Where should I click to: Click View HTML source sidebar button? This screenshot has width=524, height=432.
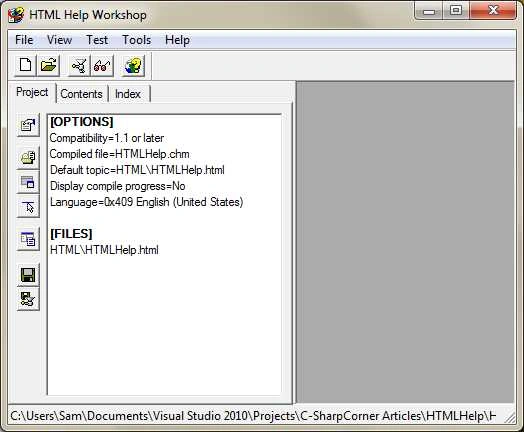28,239
